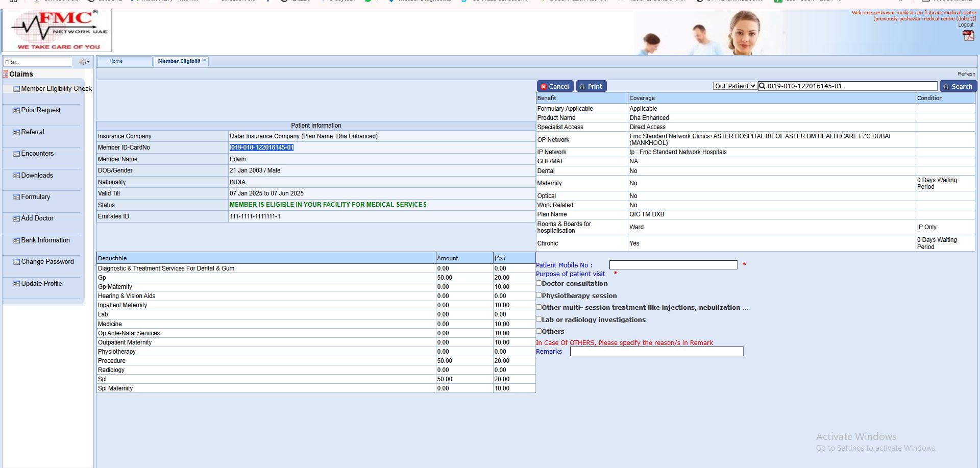Click the magnifier icon in the member ID search box
Viewport: 980px width, 468px height.
(x=762, y=86)
